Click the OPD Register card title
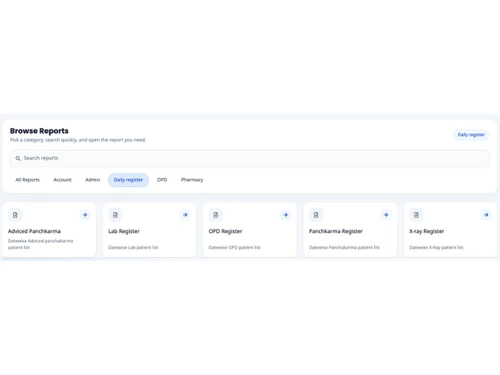Screen dimensions: 500x375 (225, 231)
